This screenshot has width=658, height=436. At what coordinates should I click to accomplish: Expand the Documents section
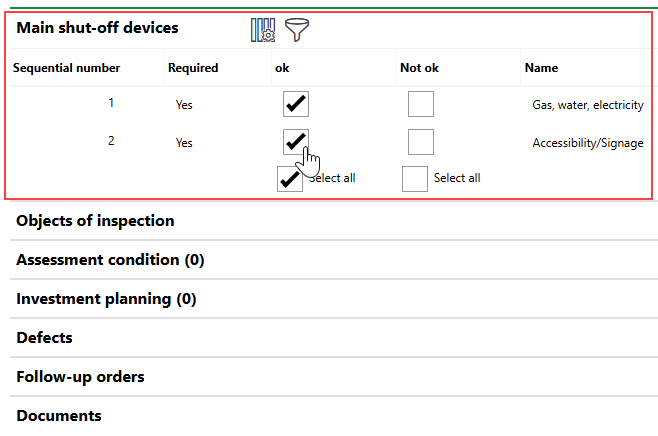58,416
